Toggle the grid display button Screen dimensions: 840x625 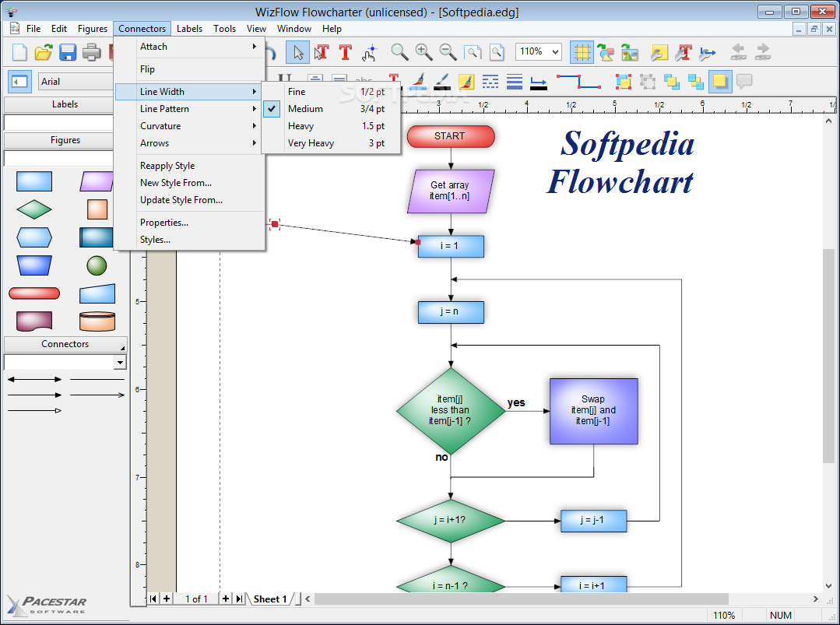point(582,52)
